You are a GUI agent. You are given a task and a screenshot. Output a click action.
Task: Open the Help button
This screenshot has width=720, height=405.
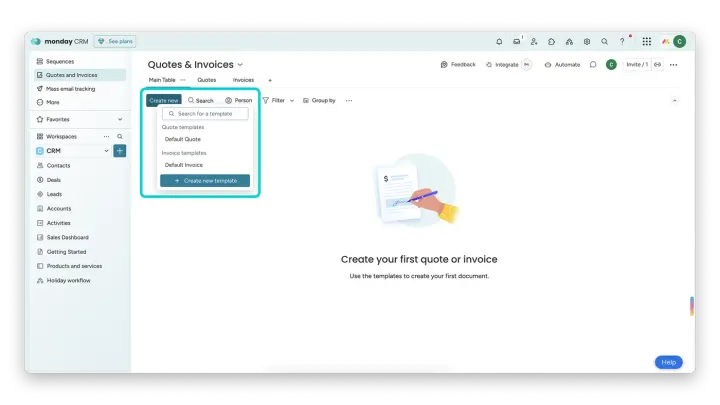point(669,362)
